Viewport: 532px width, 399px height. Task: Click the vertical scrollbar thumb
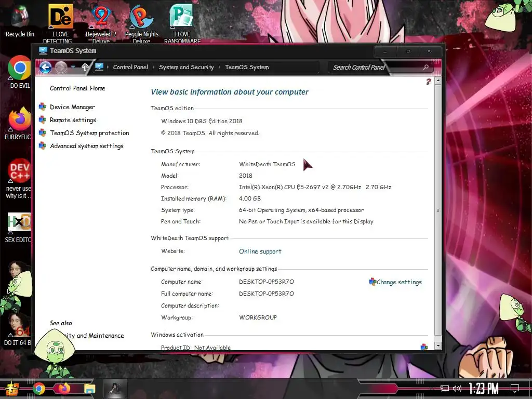click(438, 210)
